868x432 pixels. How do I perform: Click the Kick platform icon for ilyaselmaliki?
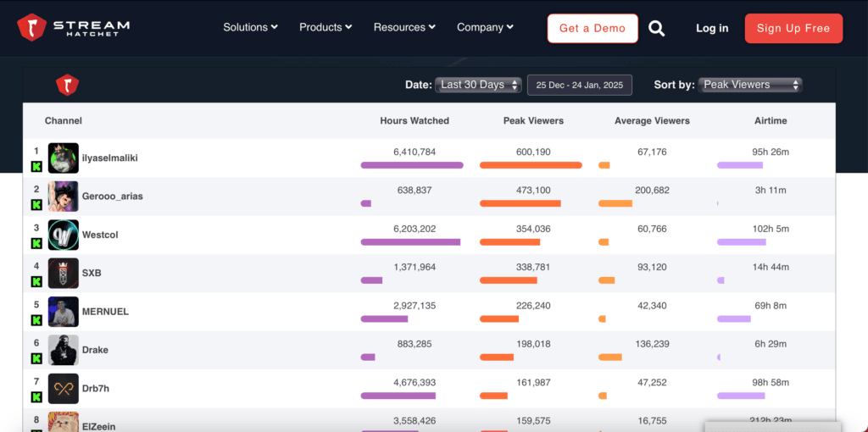click(x=36, y=167)
